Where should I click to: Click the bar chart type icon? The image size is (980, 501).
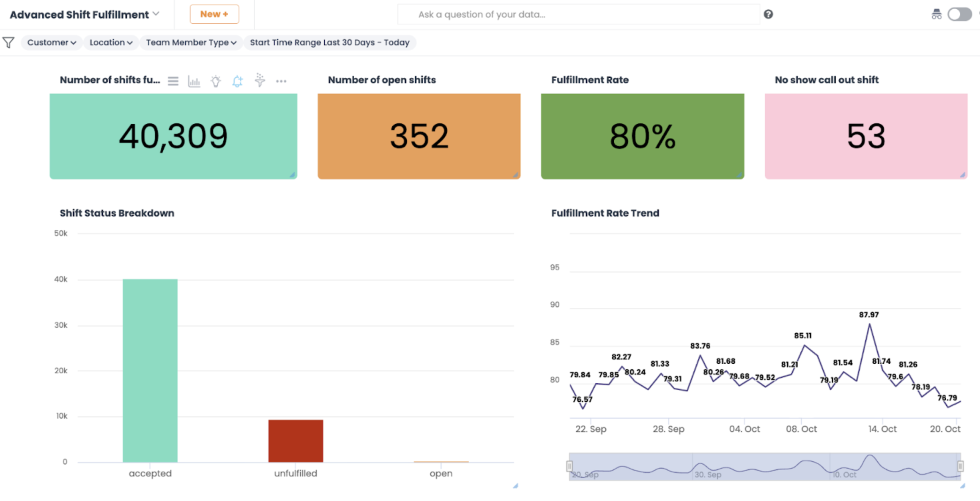(x=194, y=81)
